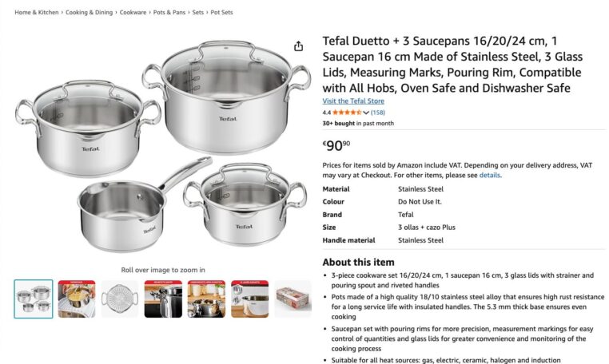The width and height of the screenshot is (609, 364).
Task: Go to Cooking & Dining breadcrumb
Action: [x=89, y=13]
